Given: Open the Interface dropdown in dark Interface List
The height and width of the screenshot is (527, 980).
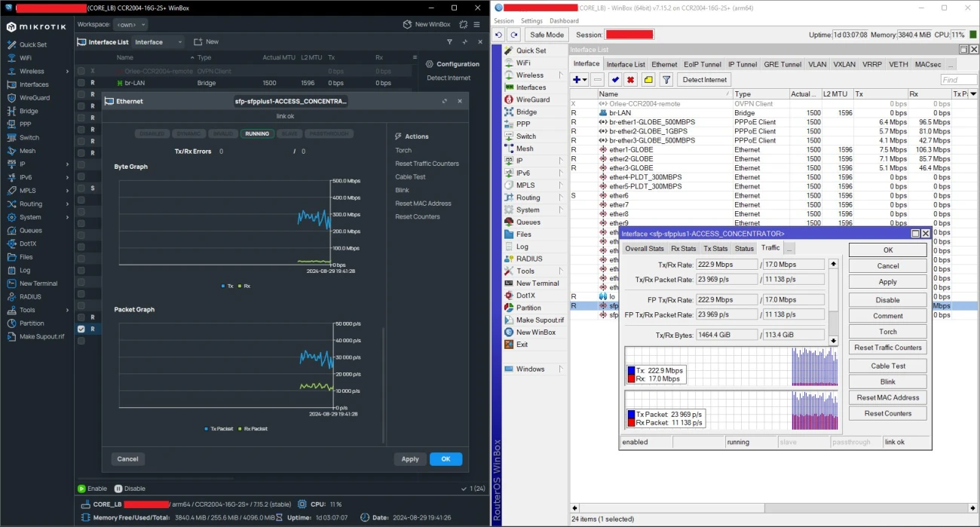Looking at the screenshot, I should 158,42.
